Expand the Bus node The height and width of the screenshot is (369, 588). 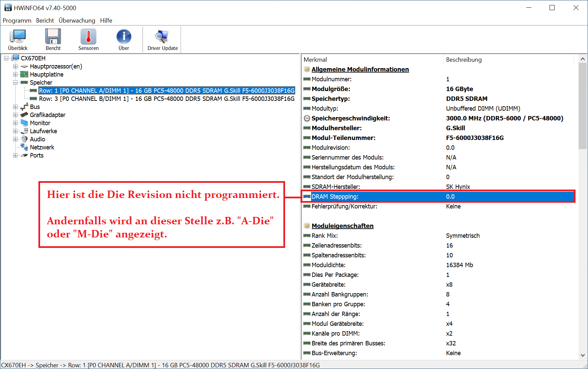[15, 107]
